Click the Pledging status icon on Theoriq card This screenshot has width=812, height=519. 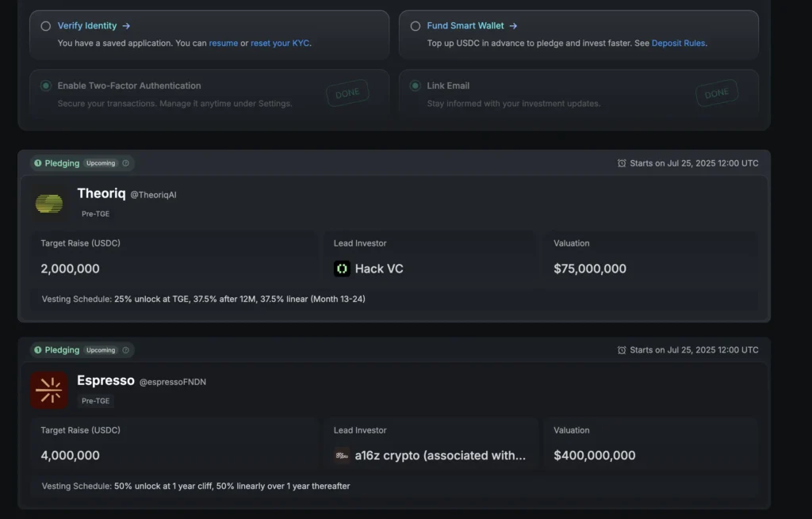click(38, 163)
